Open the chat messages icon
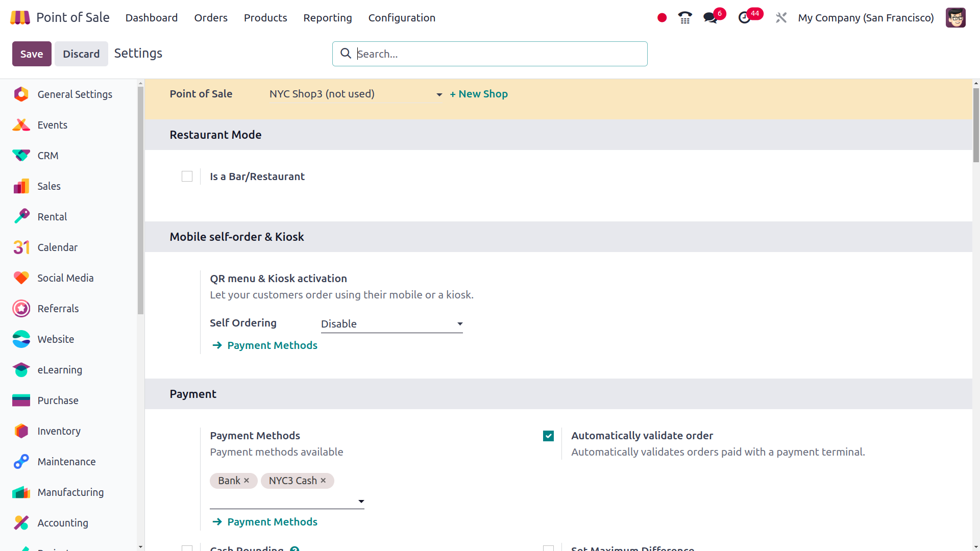The image size is (980, 551). (710, 18)
